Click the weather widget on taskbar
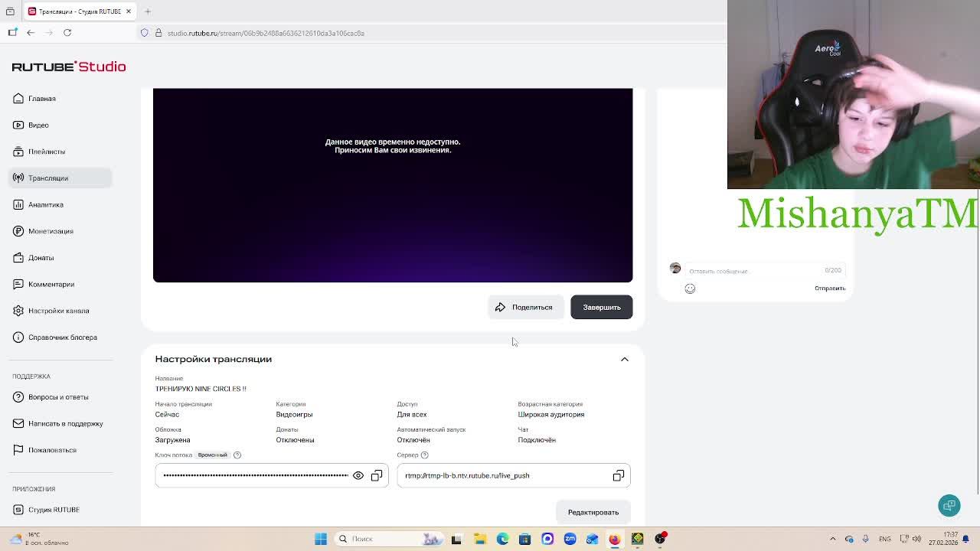 (x=40, y=539)
